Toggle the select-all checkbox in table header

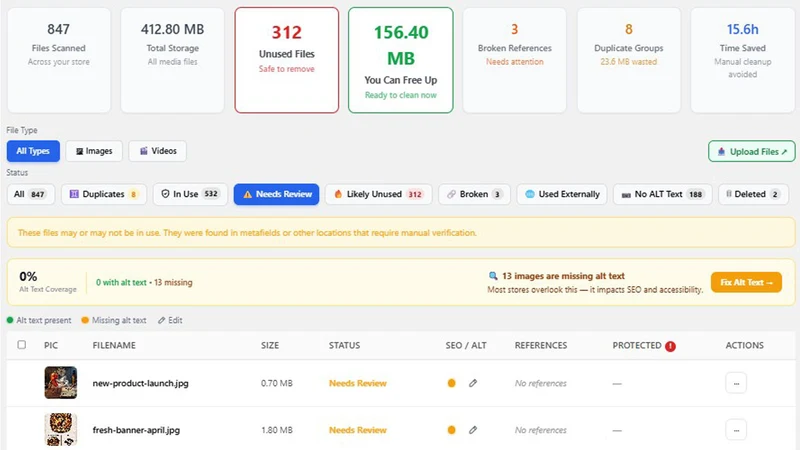(21, 345)
